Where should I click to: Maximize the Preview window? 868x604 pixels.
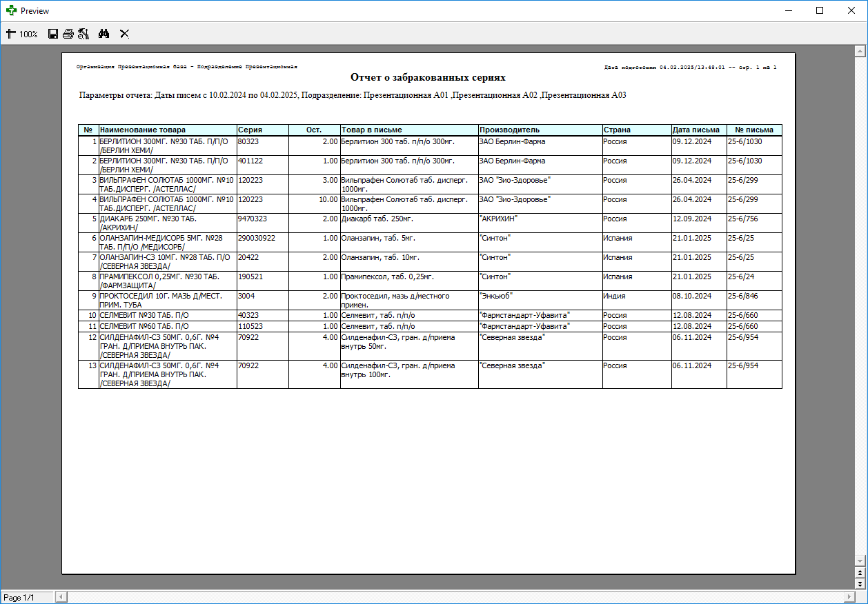coord(820,11)
